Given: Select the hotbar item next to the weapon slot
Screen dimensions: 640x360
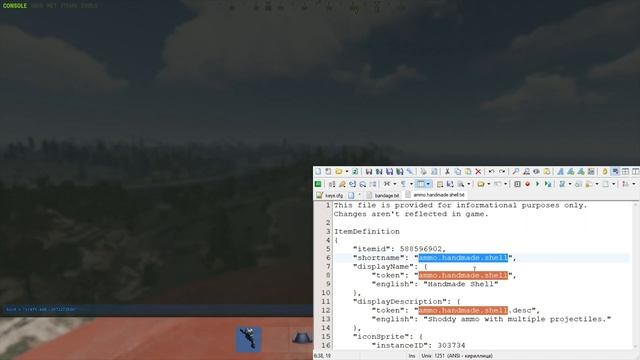Looking at the screenshot, I should [301, 338].
